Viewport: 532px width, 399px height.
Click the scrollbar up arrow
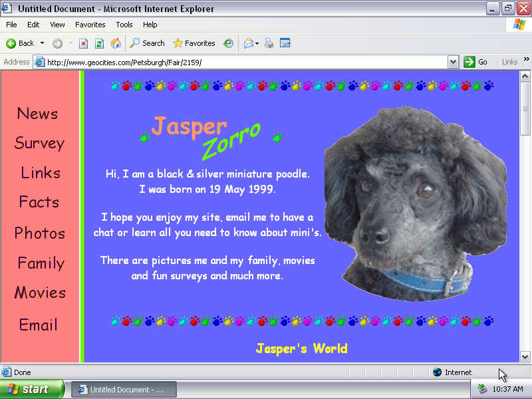click(x=525, y=76)
